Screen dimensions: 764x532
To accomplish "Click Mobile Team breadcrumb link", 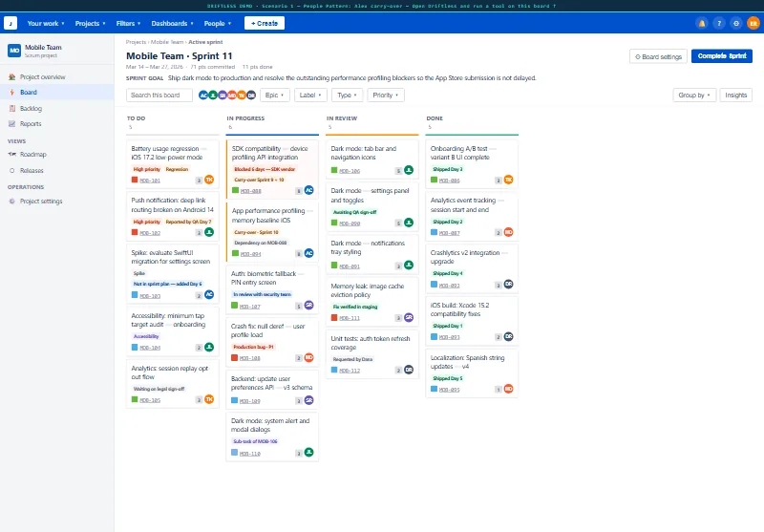I will (167, 42).
